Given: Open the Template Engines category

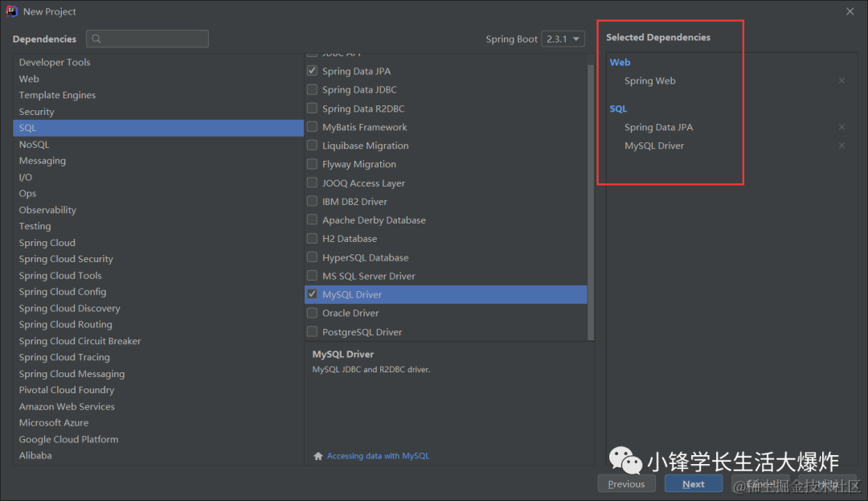Looking at the screenshot, I should pos(158,95).
